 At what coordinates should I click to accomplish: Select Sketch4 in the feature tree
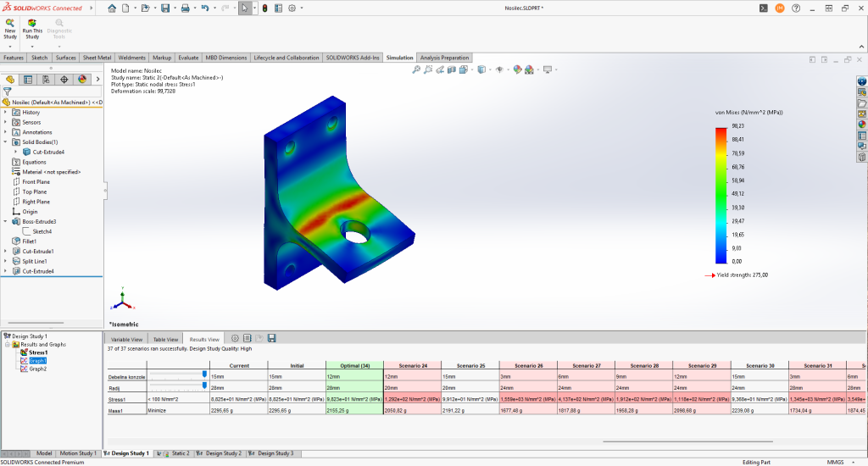tap(42, 231)
